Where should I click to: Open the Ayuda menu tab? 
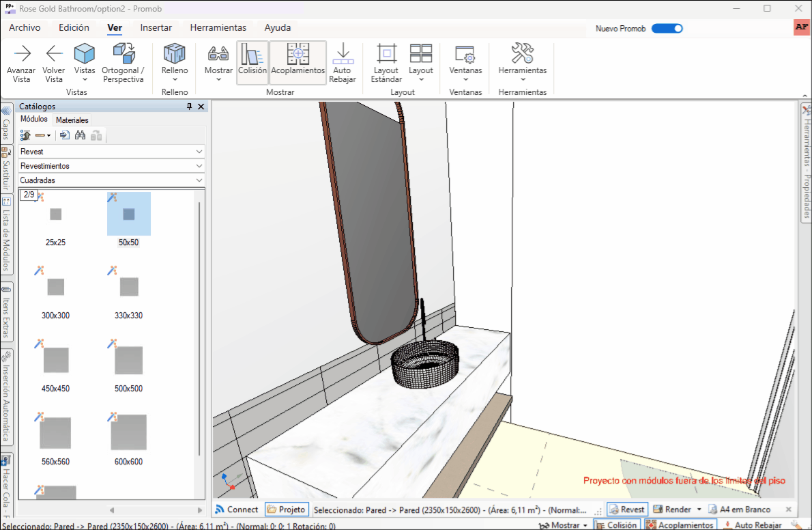[x=278, y=27]
